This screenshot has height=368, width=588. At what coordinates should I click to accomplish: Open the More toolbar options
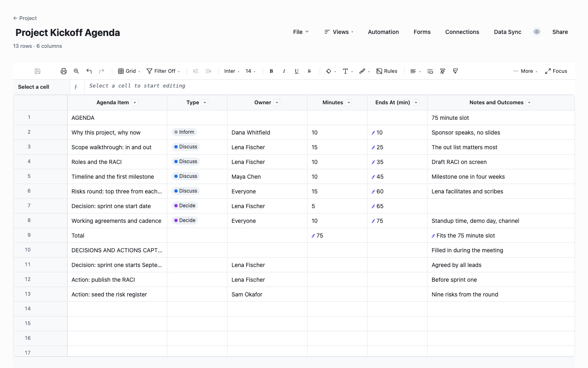[525, 71]
